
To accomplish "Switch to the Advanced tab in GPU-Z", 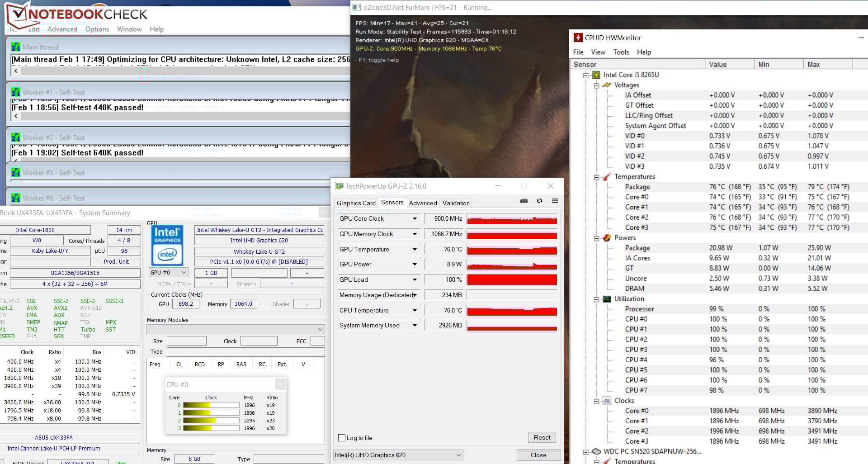I will (423, 203).
